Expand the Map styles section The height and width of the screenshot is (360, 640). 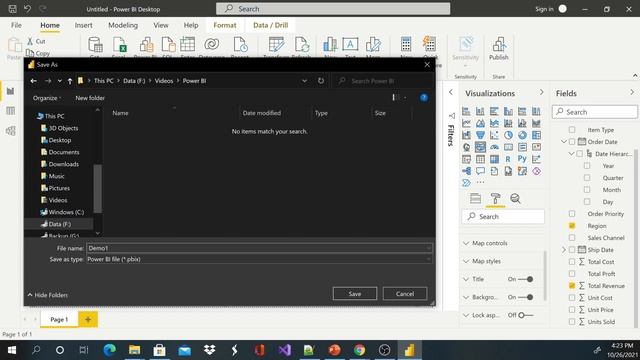click(466, 261)
